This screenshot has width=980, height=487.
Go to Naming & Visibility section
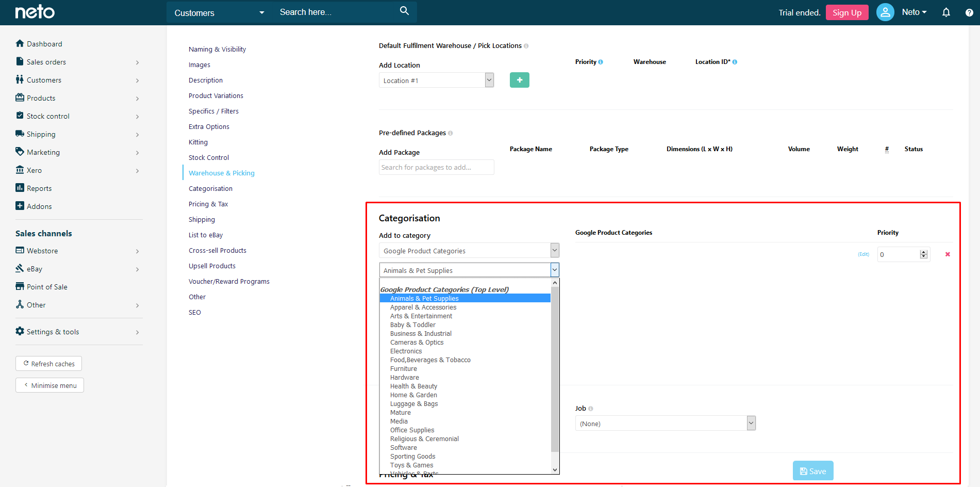(217, 49)
